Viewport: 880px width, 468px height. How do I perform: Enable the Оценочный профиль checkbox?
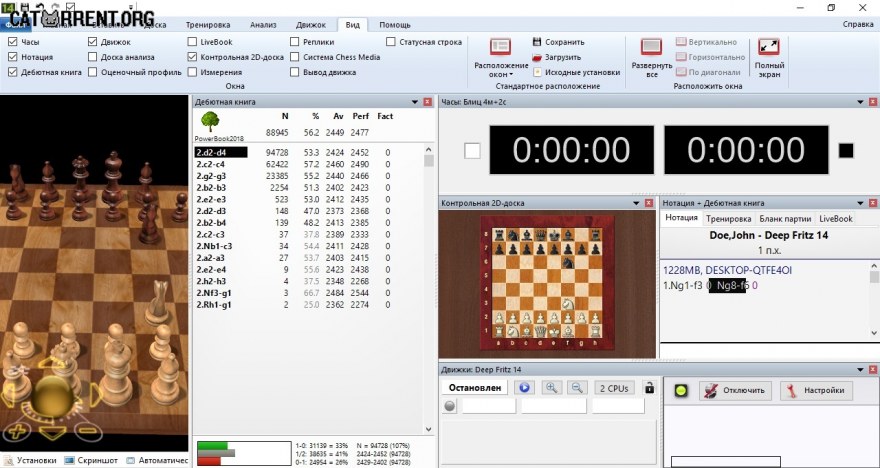(x=93, y=72)
